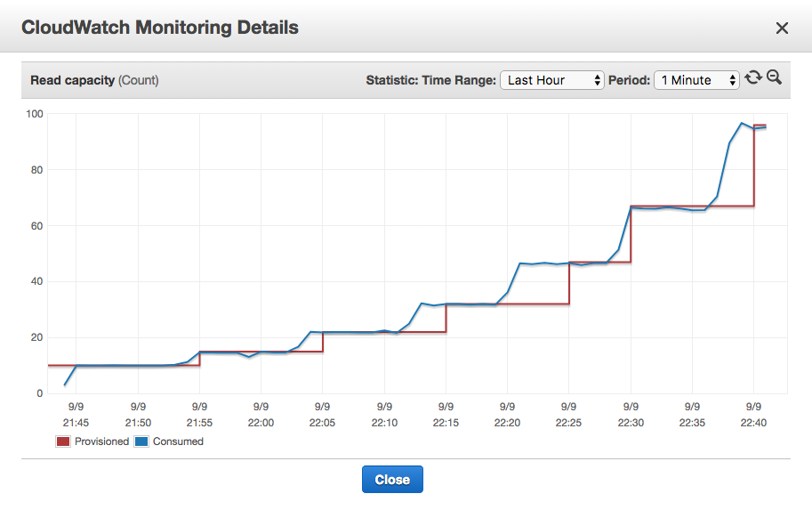
Task: Click the magnifier zoom-out icon
Action: pyautogui.click(x=774, y=77)
